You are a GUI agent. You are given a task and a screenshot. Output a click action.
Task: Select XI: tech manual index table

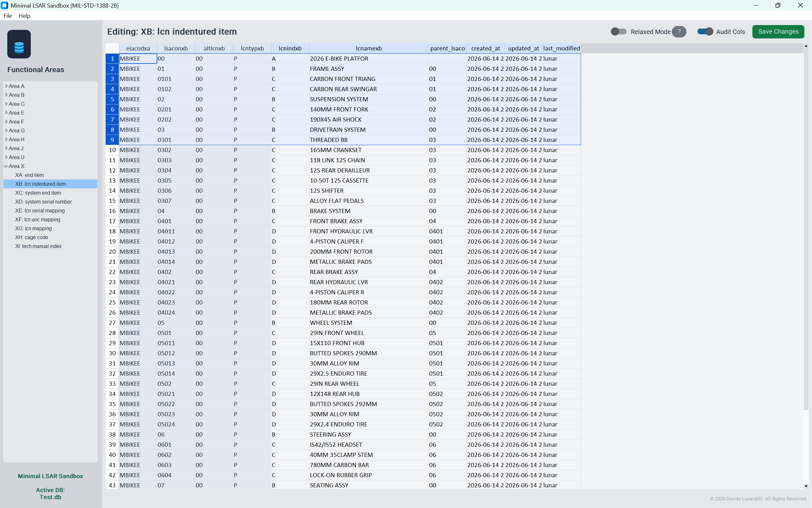click(38, 246)
